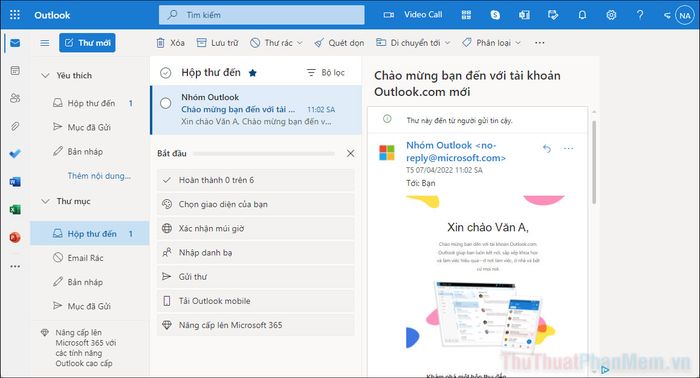Reply to the Nhóm Outlook email
Viewport: 700px width, 378px height.
[547, 149]
